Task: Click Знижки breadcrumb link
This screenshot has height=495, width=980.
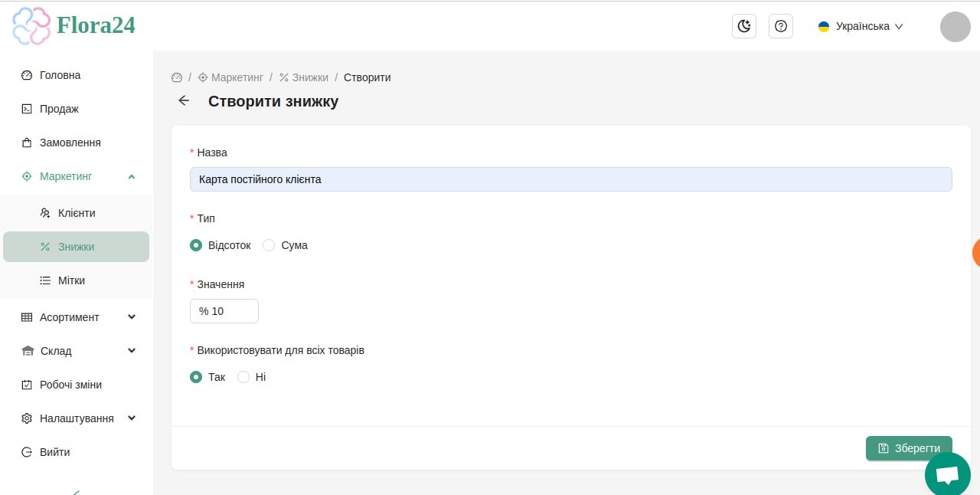Action: (304, 77)
